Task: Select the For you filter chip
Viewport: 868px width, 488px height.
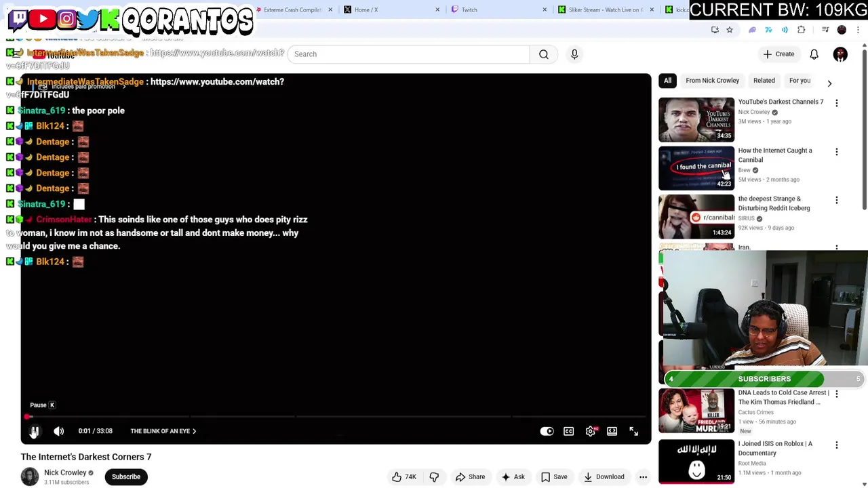Action: tap(800, 81)
